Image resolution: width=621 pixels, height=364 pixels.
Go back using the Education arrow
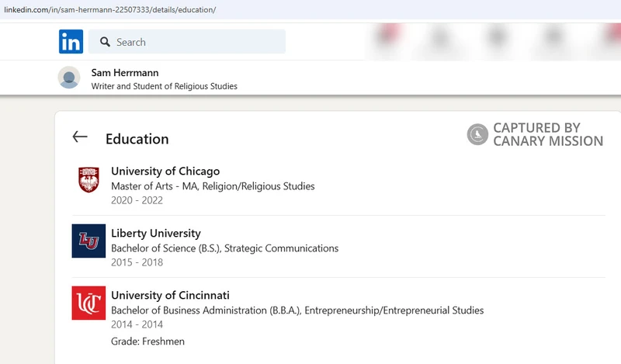[x=80, y=137]
